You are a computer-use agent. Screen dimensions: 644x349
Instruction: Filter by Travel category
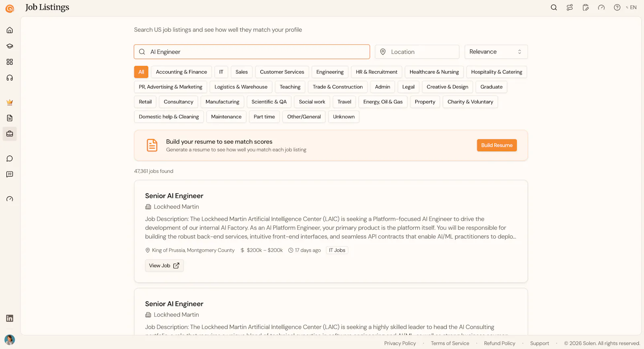[x=345, y=102]
